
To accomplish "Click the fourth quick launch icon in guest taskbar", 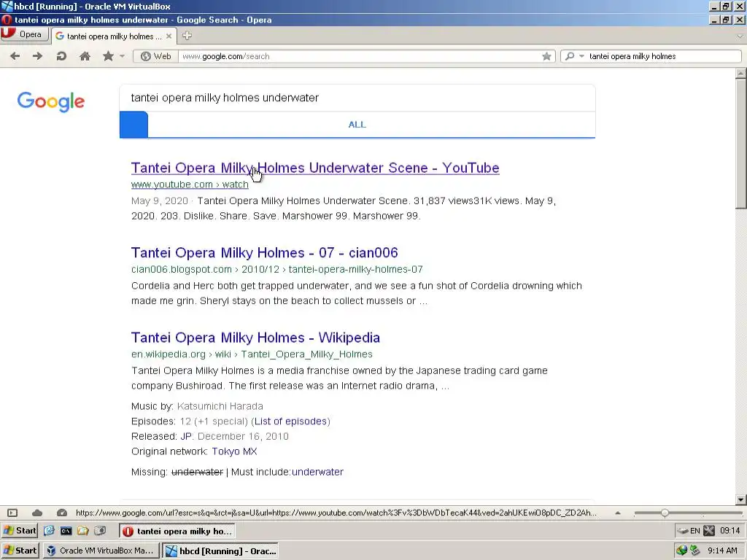I will pyautogui.click(x=100, y=531).
